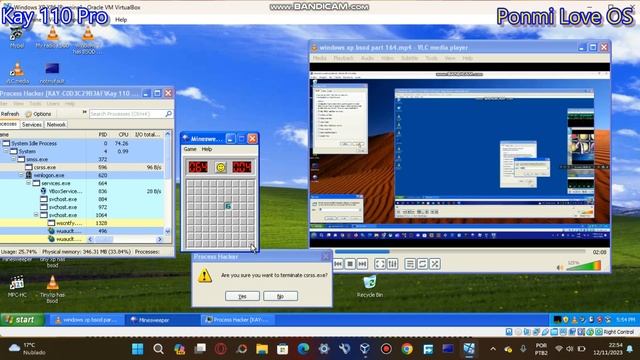Viewport: 640px width, 360px height.
Task: Click on the VLC seek bar
Action: click(460, 252)
